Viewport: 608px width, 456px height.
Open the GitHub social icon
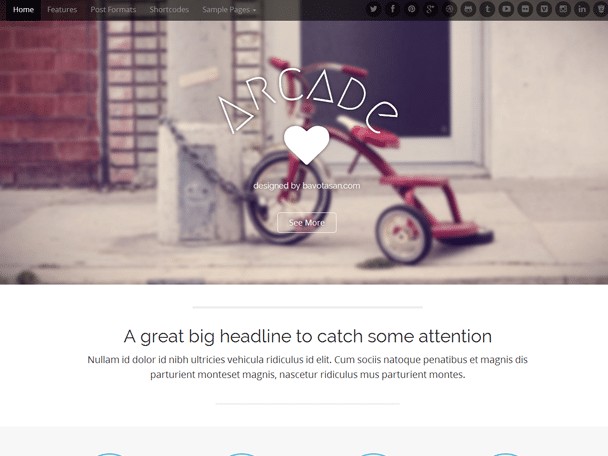[x=468, y=9]
